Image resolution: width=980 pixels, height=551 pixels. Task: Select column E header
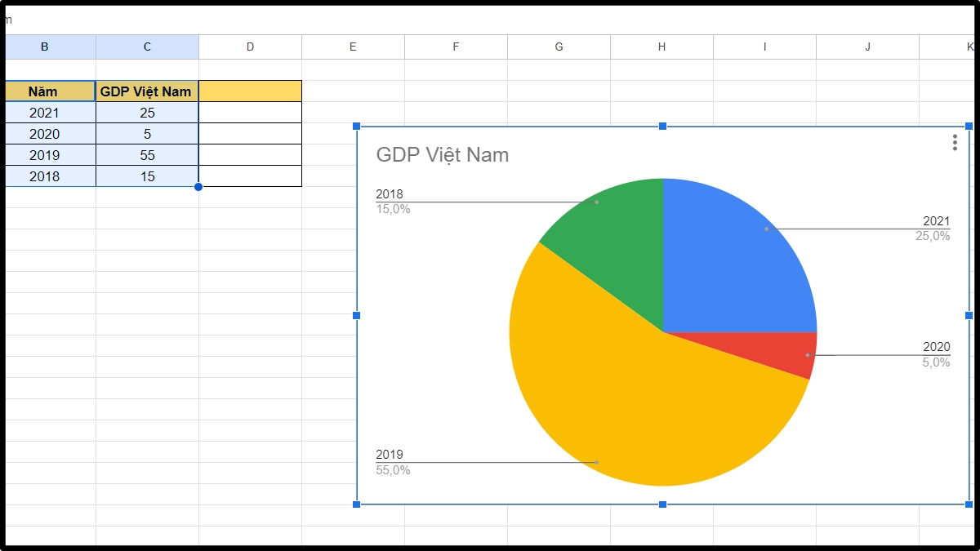click(x=353, y=47)
